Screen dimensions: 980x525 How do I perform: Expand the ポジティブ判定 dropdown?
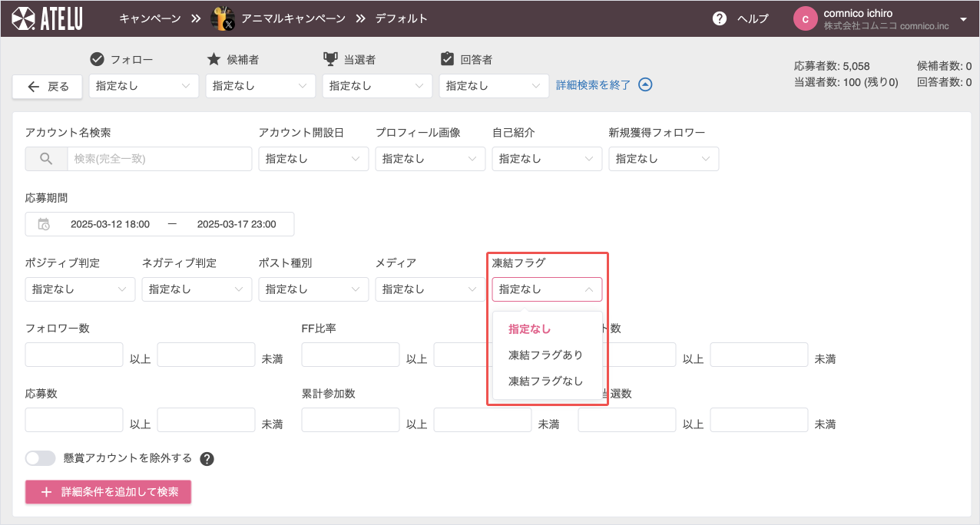(80, 289)
